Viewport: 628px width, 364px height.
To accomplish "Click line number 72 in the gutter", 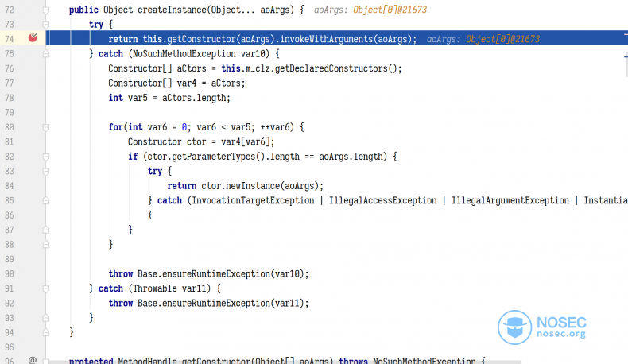I will point(10,10).
